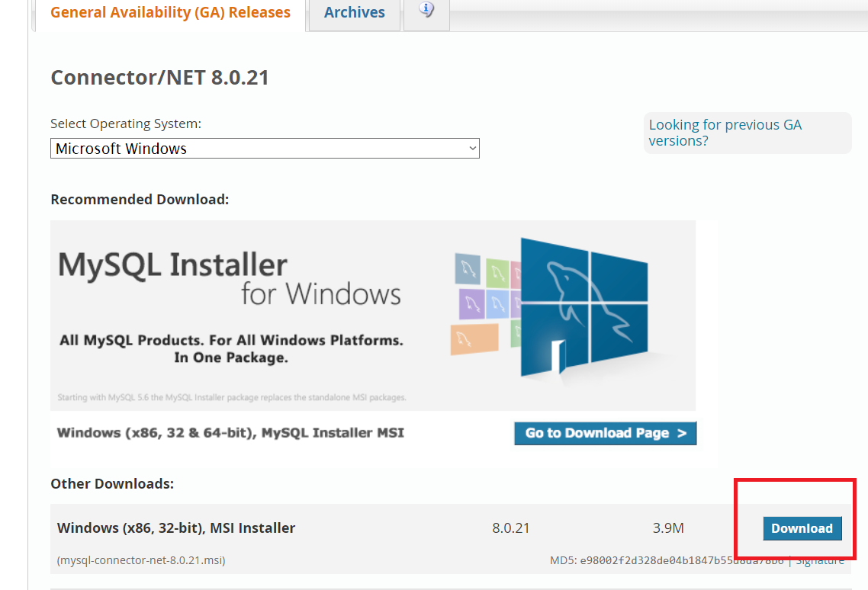Image resolution: width=868 pixels, height=590 pixels.
Task: Click the 'Other Downloads:' label
Action: tap(112, 484)
